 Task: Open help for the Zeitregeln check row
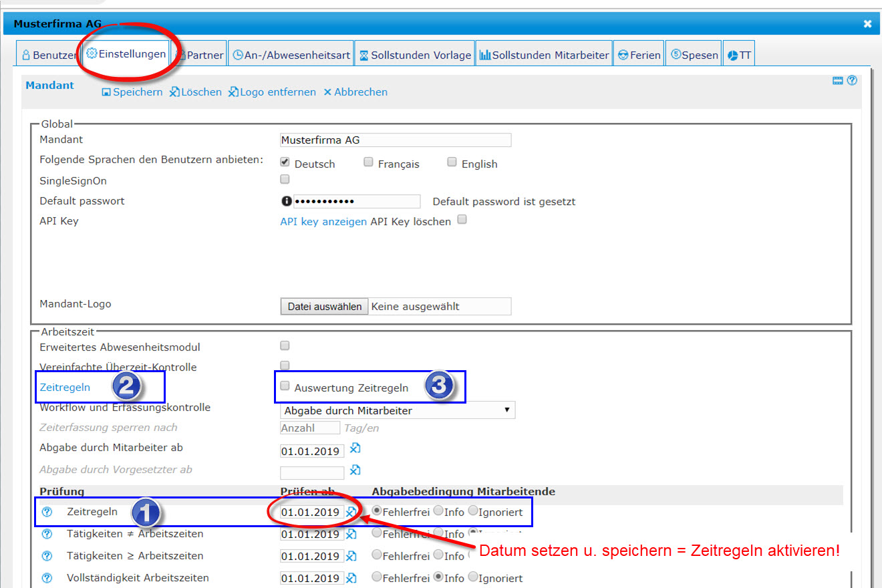47,512
